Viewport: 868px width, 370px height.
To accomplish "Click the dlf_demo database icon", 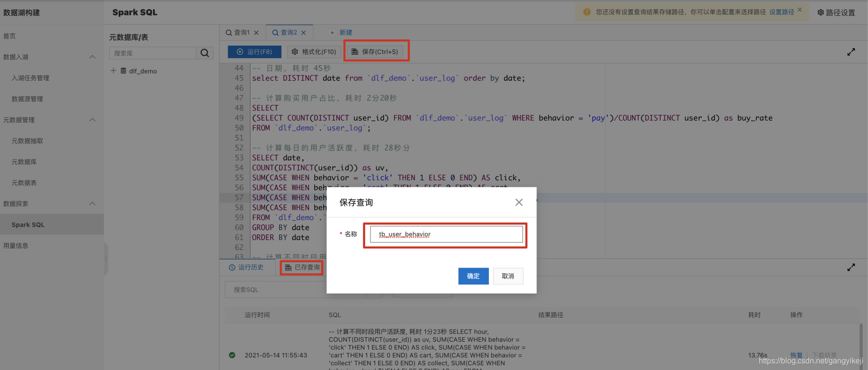I will click(x=124, y=71).
